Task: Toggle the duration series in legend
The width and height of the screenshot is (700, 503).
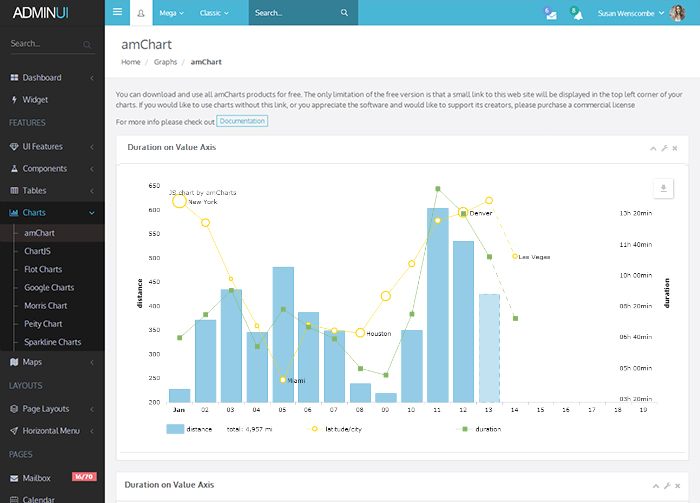Action: tap(463, 428)
